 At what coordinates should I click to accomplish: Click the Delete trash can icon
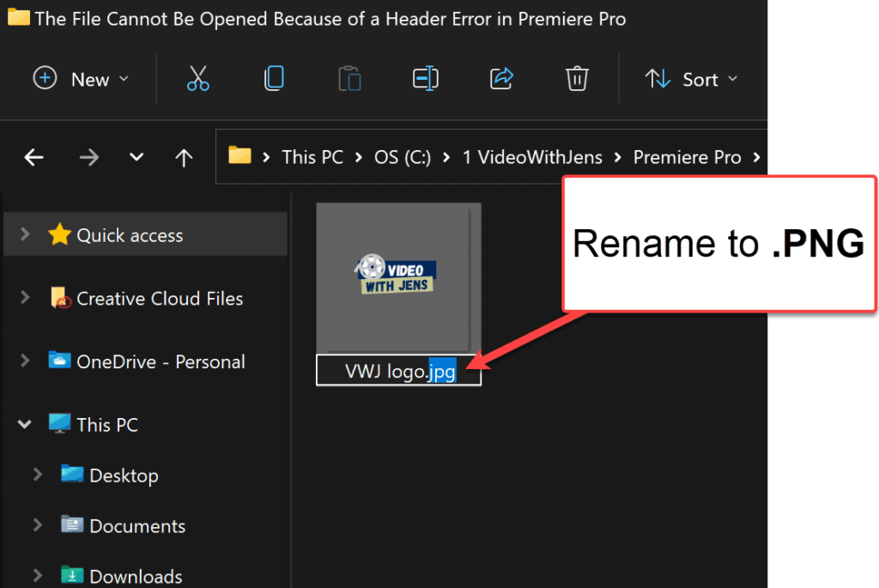(577, 78)
